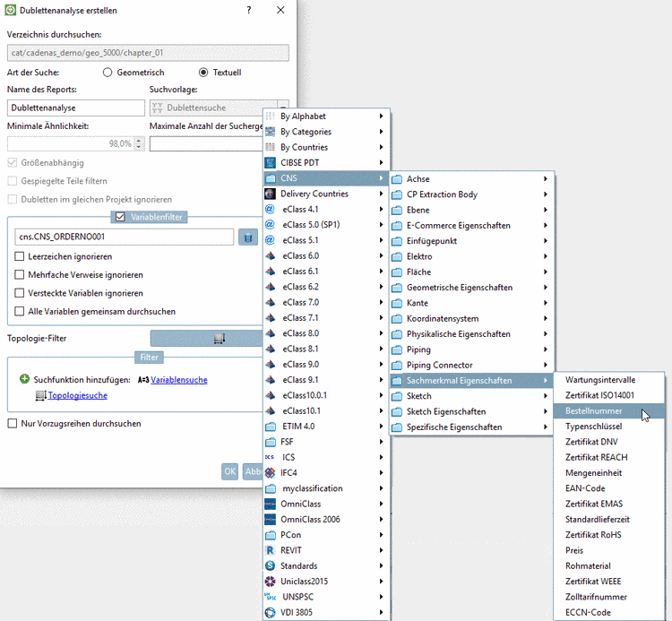The height and width of the screenshot is (621, 672).
Task: Click the OmniClass icon
Action: [270, 504]
